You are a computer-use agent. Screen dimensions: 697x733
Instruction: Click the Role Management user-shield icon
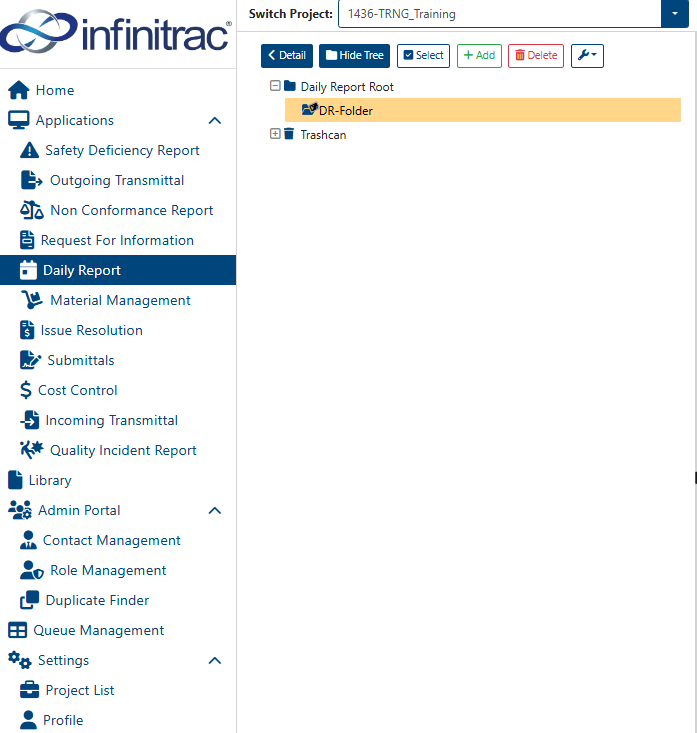(32, 570)
